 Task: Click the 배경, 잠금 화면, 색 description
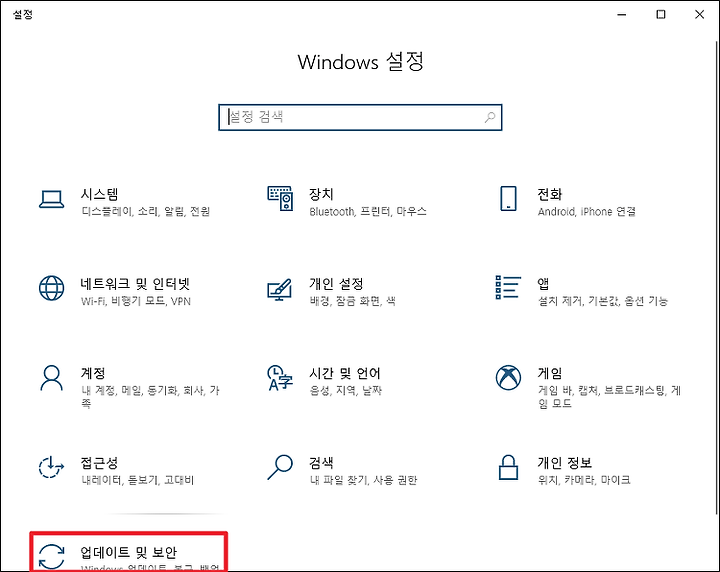pos(352,301)
